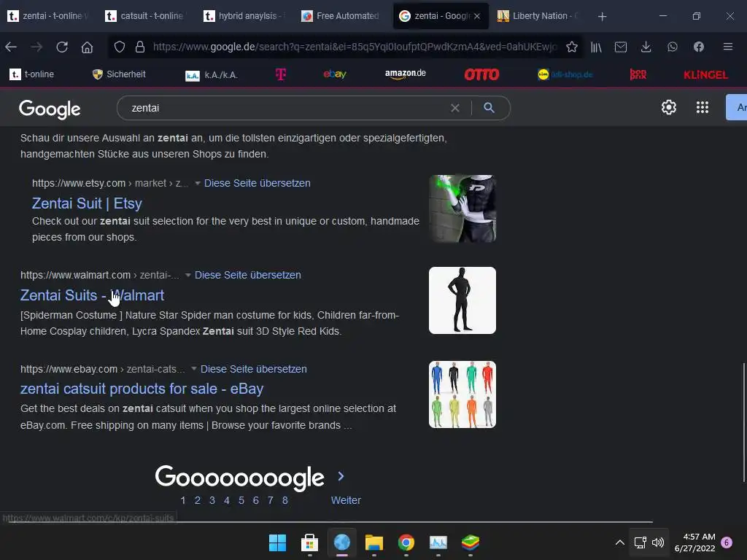Image resolution: width=747 pixels, height=560 pixels.
Task: Open the mail toolbar icon
Action: click(x=621, y=47)
